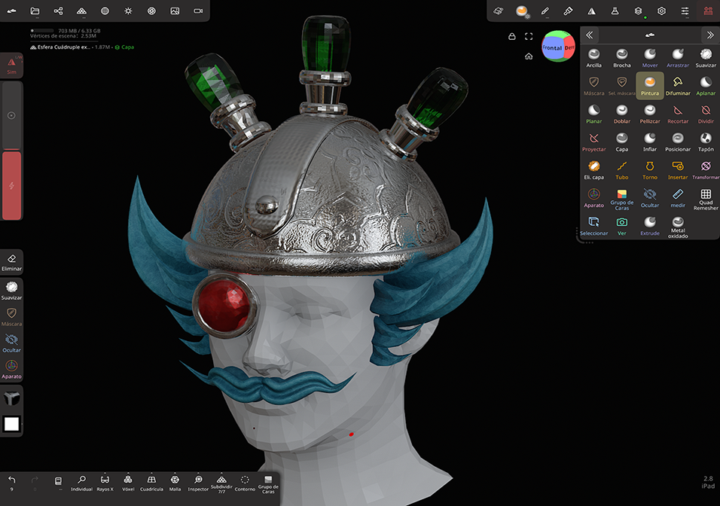Image resolution: width=720 pixels, height=506 pixels.
Task: Select the Máscara tool in tool panel
Action: pos(594,86)
